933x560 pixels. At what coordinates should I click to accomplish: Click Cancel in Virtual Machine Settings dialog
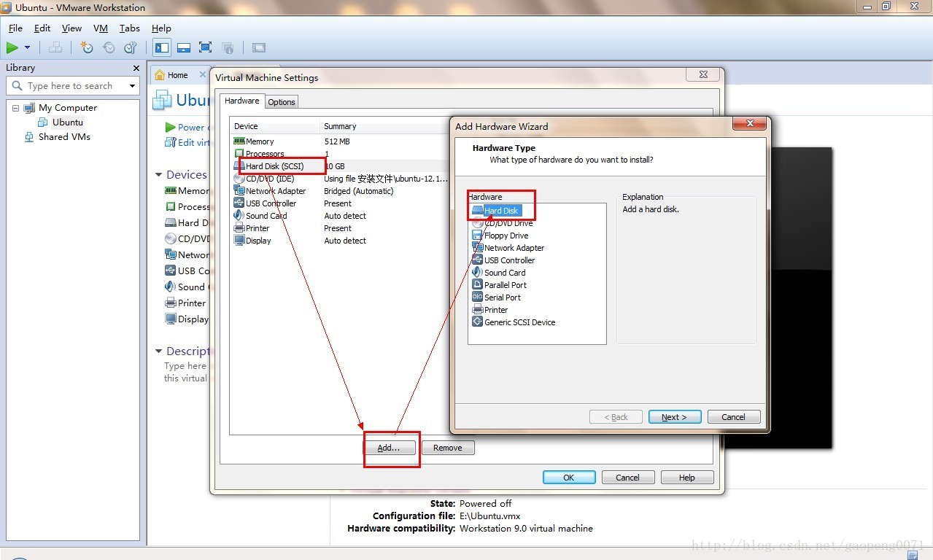pos(628,478)
